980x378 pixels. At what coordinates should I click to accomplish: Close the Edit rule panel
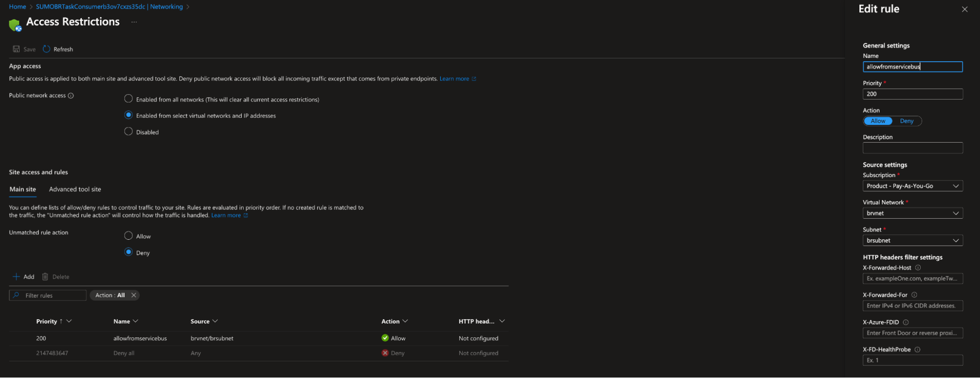(x=964, y=9)
